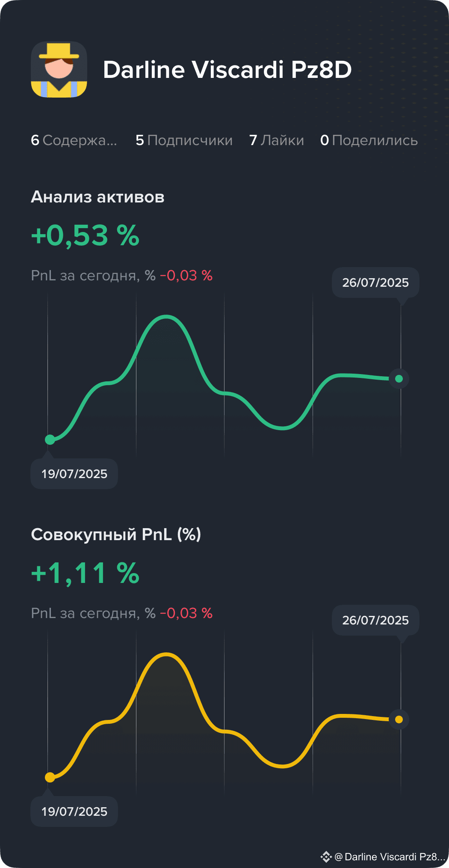Open Darline Viscardi's profile avatar
This screenshot has height=868, width=449.
coord(59,69)
